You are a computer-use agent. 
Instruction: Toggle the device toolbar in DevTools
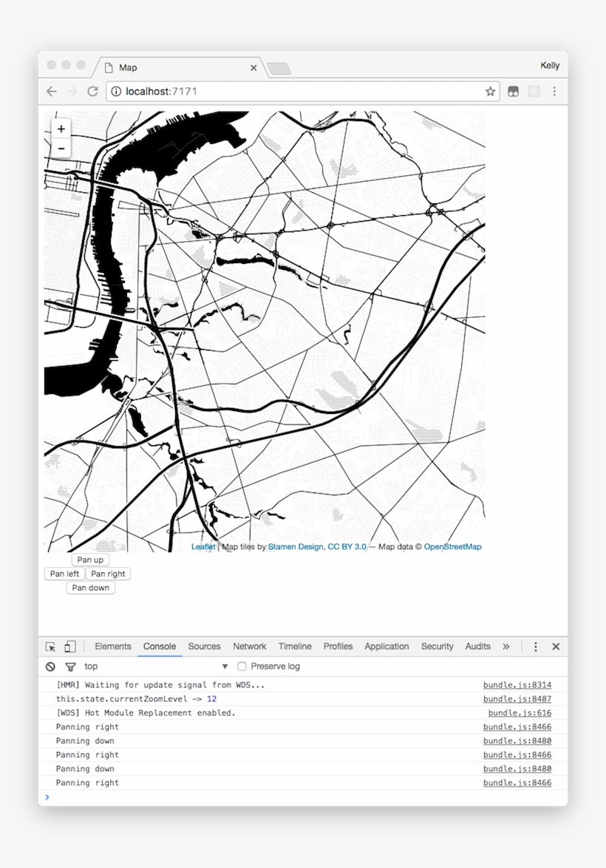[x=70, y=646]
